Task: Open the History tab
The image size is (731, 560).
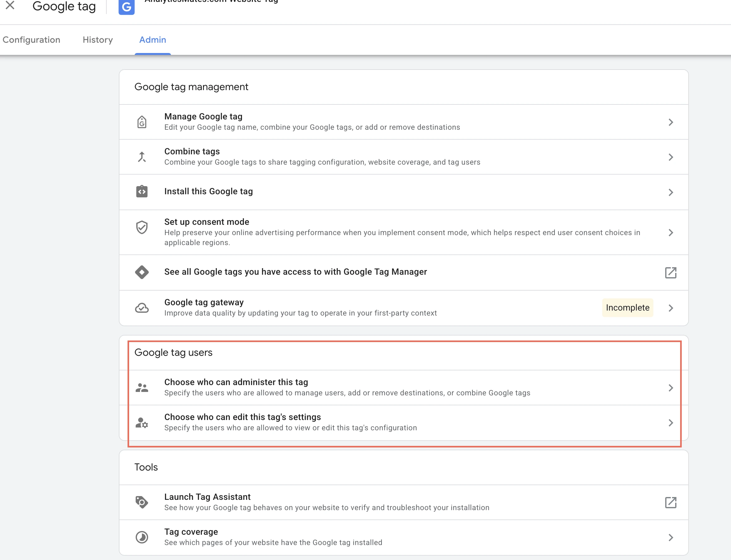Action: 98,40
